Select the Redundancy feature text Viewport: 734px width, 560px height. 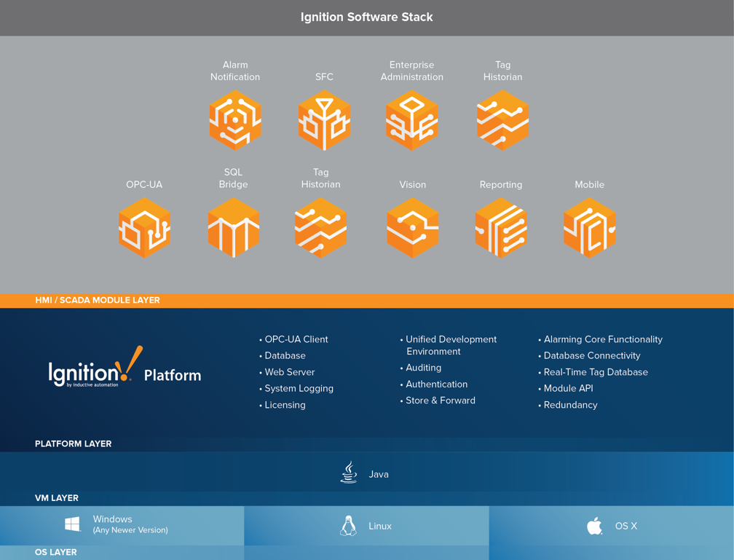click(569, 405)
